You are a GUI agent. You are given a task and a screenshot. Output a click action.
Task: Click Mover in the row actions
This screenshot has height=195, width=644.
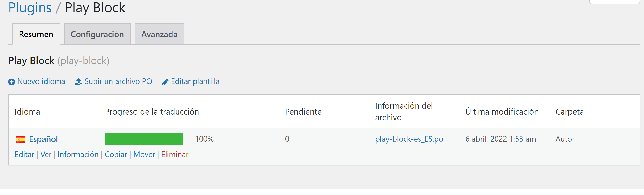[x=144, y=155]
